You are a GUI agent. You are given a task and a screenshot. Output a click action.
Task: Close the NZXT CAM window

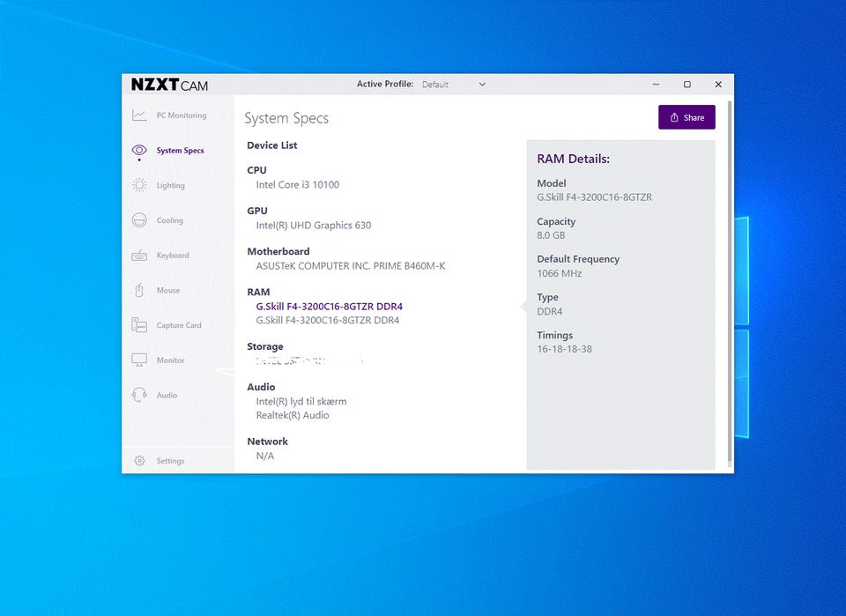(718, 84)
